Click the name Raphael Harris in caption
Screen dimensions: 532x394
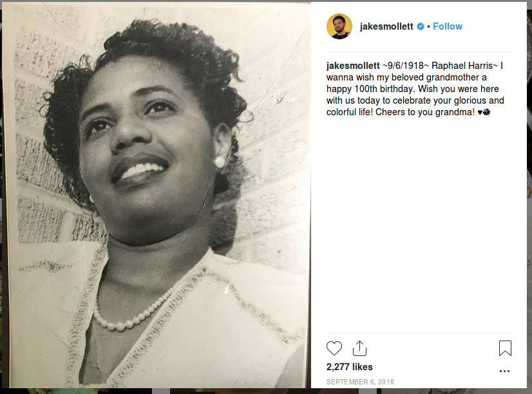pyautogui.click(x=462, y=66)
